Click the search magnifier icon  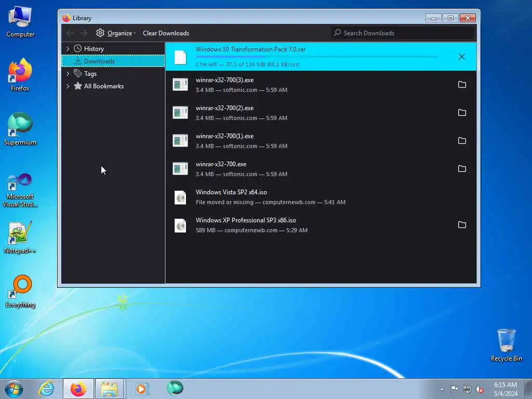click(x=337, y=33)
